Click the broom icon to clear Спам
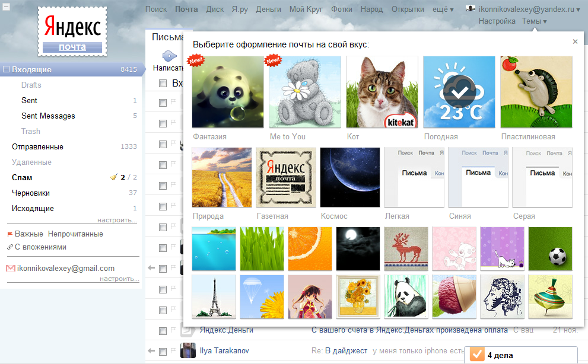 [114, 177]
